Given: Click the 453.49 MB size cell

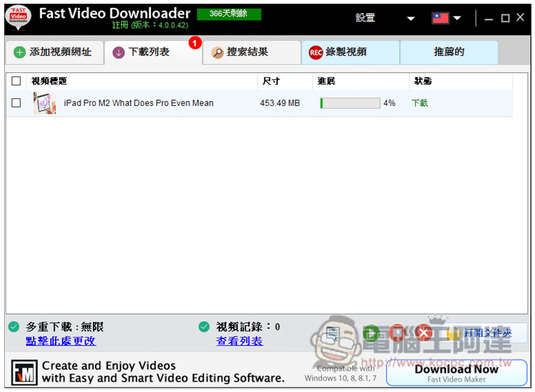Looking at the screenshot, I should (x=280, y=103).
